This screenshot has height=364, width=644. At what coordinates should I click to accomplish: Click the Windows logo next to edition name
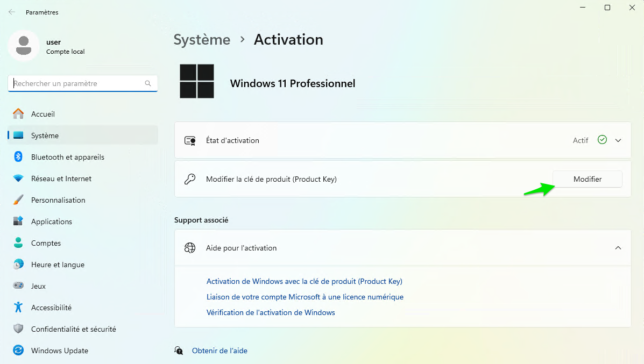(197, 81)
